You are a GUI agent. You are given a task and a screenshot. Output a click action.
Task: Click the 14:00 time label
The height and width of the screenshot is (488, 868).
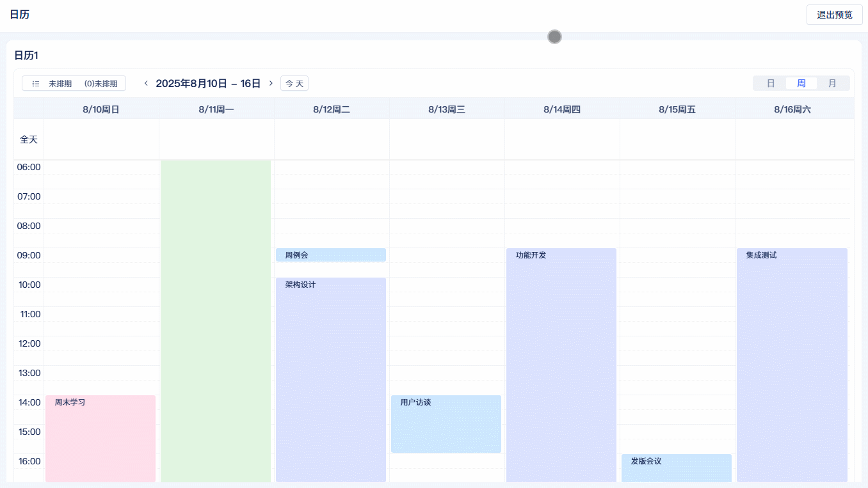(29, 402)
